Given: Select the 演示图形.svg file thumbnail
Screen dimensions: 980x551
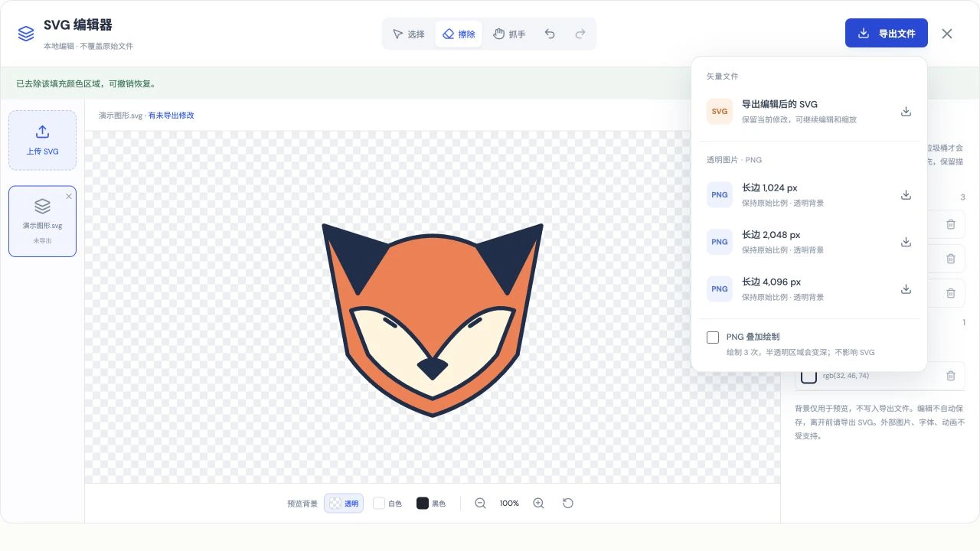Looking at the screenshot, I should 42,221.
